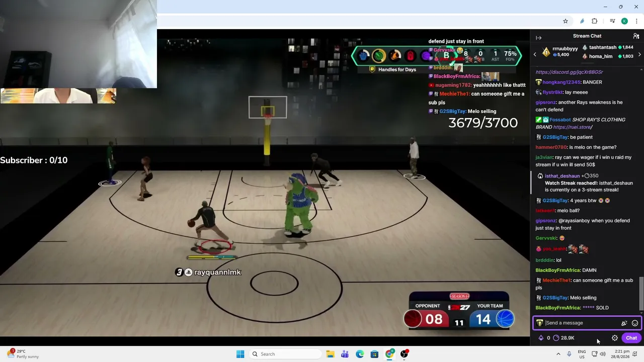Click username brdddin saying lol
The image size is (644, 362).
coord(544,260)
